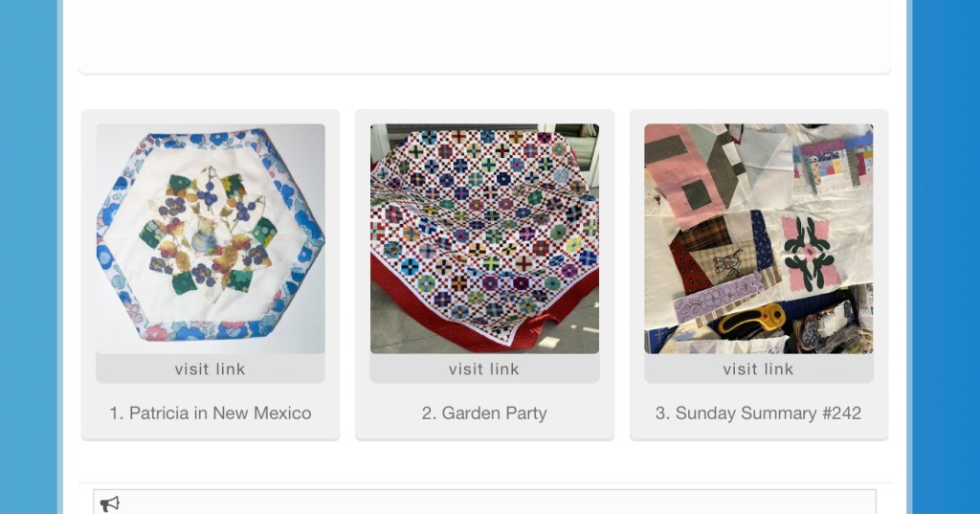
Task: Click visit link under Garden Party quilt
Action: pos(484,369)
